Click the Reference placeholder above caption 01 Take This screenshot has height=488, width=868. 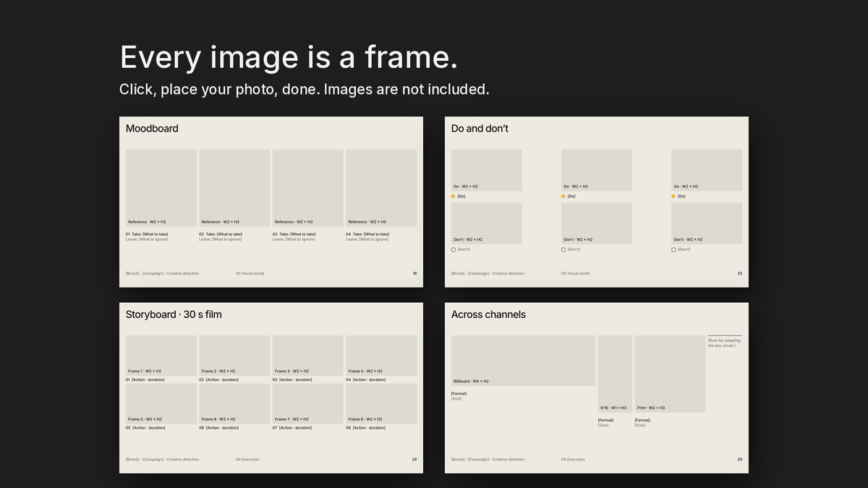tap(161, 188)
